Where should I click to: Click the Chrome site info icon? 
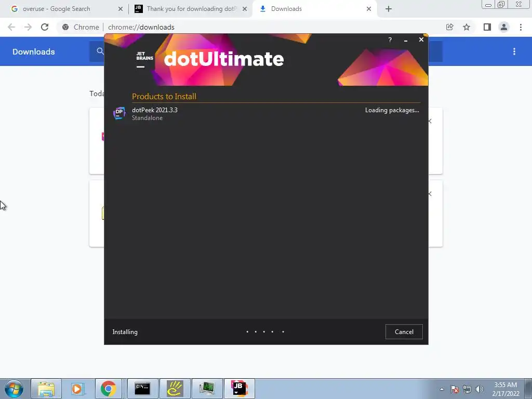pos(65,27)
